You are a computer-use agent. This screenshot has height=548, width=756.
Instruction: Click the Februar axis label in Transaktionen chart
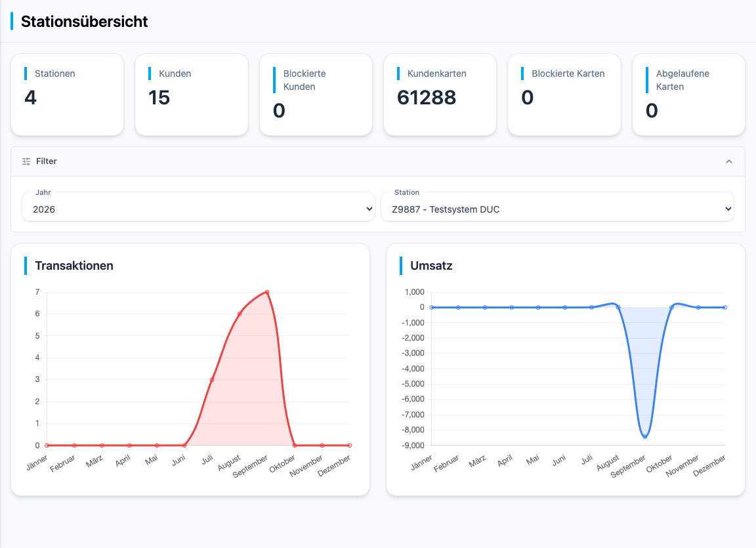(x=63, y=463)
